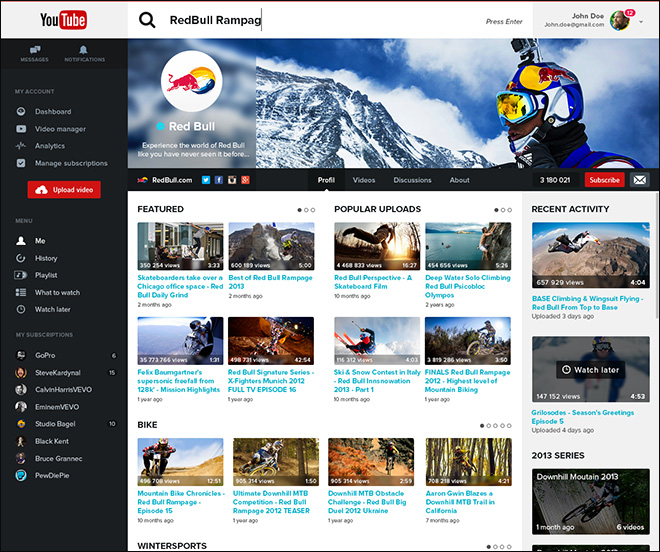This screenshot has height=552, width=660.
Task: Select third page dot in Popular Uploads
Action: (509, 210)
